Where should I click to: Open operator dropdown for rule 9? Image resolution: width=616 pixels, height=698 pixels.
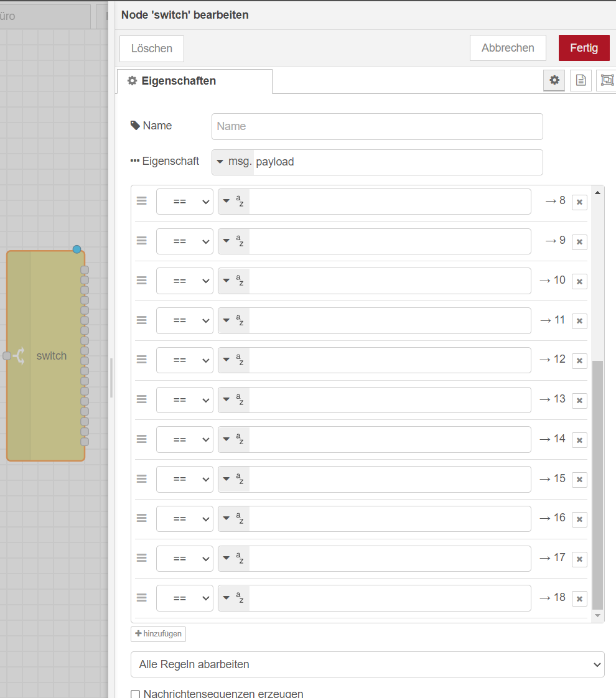[185, 241]
